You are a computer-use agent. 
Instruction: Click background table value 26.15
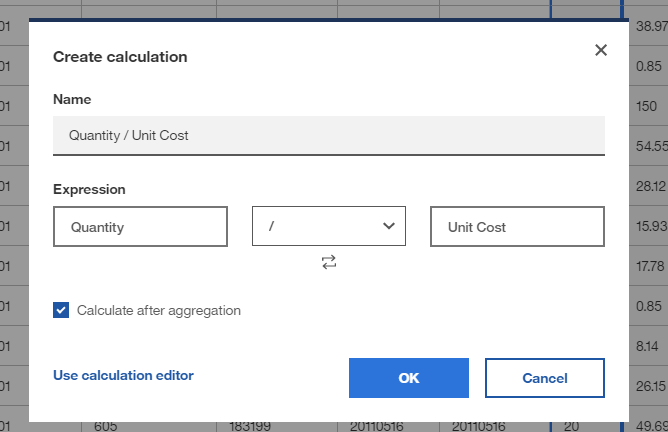coord(651,386)
